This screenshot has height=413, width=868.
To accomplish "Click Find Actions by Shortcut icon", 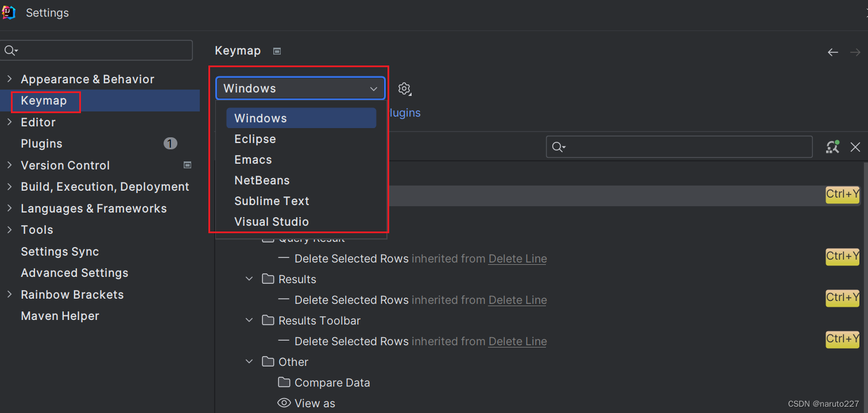I will point(833,147).
